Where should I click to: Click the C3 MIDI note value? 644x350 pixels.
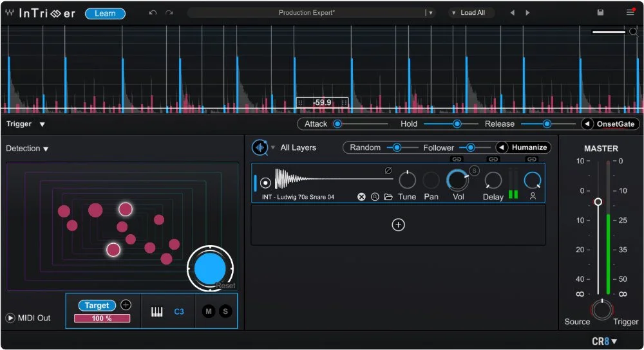click(x=179, y=312)
